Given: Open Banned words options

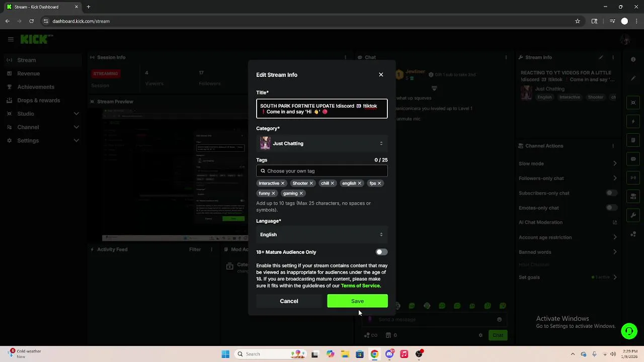Looking at the screenshot, I should tap(568, 252).
